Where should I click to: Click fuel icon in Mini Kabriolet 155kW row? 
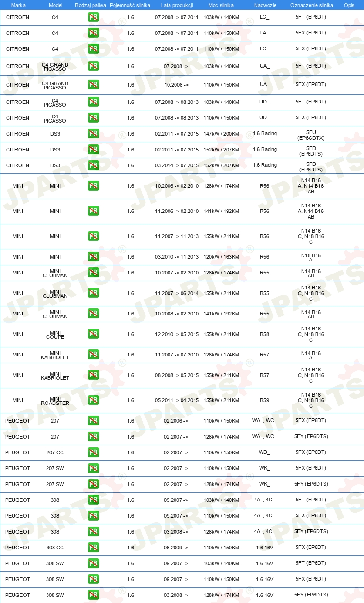click(93, 375)
